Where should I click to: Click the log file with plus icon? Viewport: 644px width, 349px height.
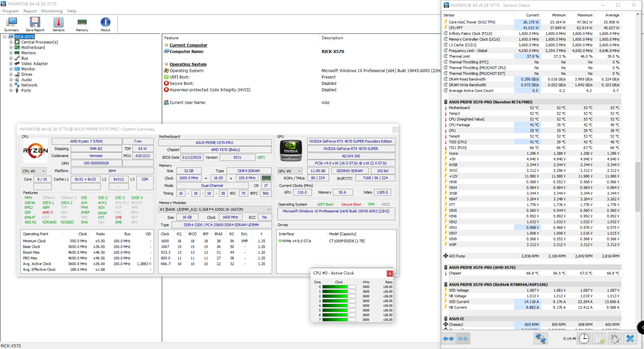tap(599, 339)
